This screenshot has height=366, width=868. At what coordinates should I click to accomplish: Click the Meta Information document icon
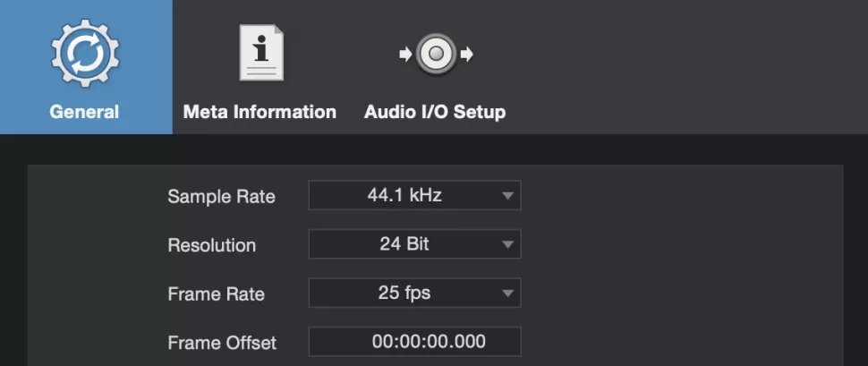pyautogui.click(x=260, y=53)
